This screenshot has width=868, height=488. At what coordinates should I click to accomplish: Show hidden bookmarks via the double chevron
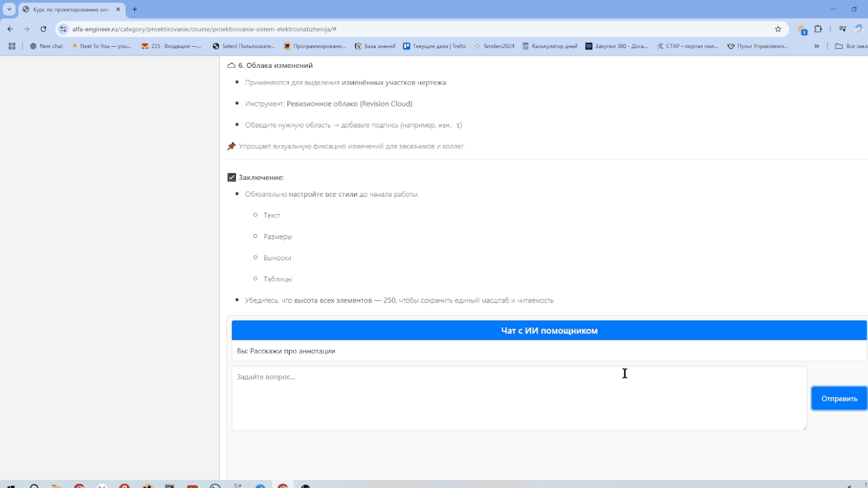(816, 46)
